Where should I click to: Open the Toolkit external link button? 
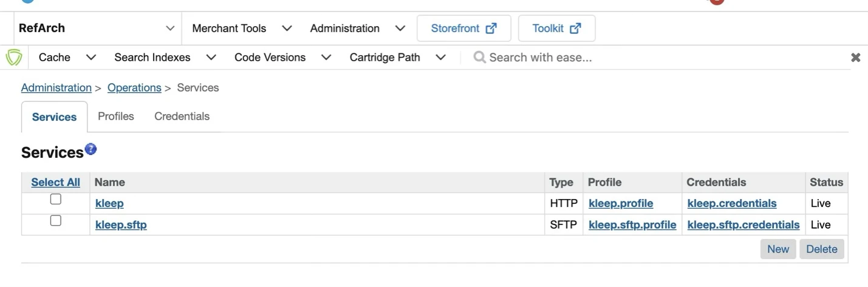(x=556, y=29)
